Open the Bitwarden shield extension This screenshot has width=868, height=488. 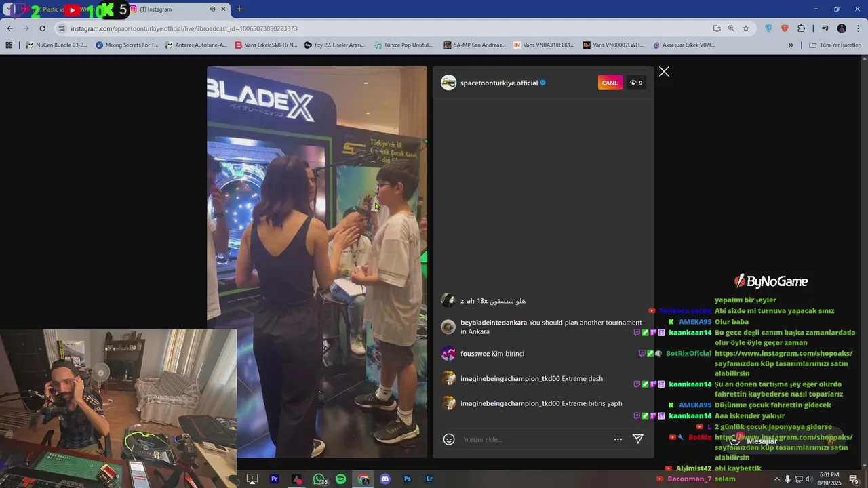click(x=768, y=28)
